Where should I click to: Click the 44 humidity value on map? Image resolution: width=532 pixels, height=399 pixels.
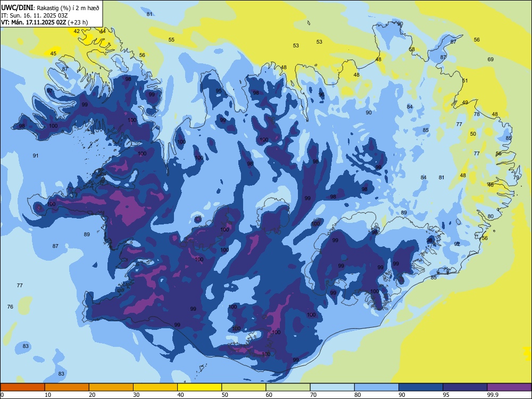pos(103,31)
